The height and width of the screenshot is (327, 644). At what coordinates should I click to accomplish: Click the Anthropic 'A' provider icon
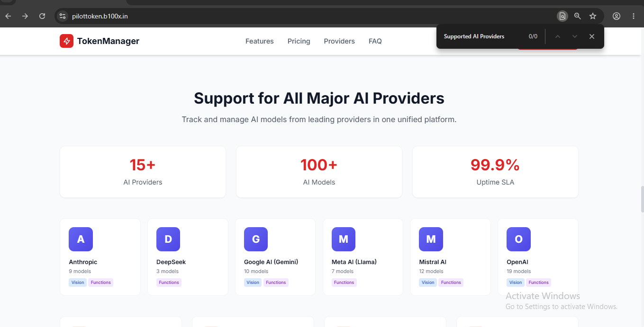[81, 239]
